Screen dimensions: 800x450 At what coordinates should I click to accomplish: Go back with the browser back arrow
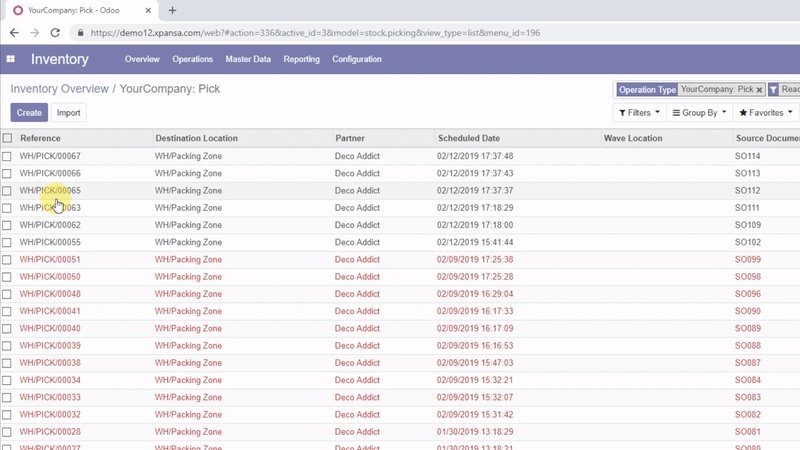pos(14,33)
